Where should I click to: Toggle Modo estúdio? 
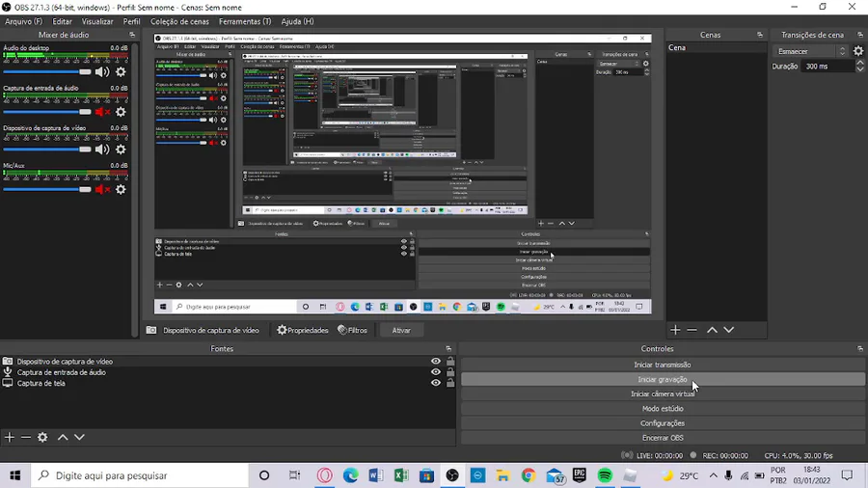click(x=663, y=408)
